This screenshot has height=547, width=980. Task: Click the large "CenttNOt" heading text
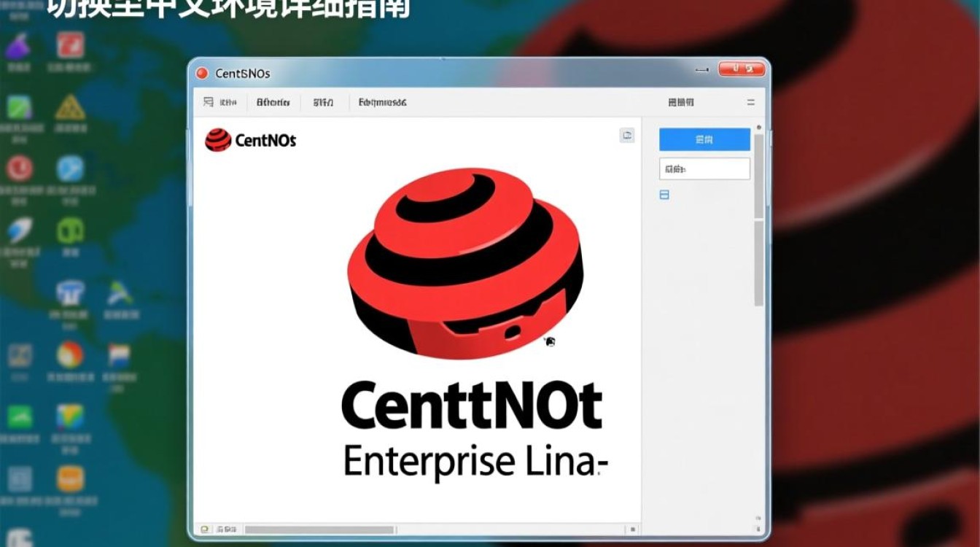472,406
